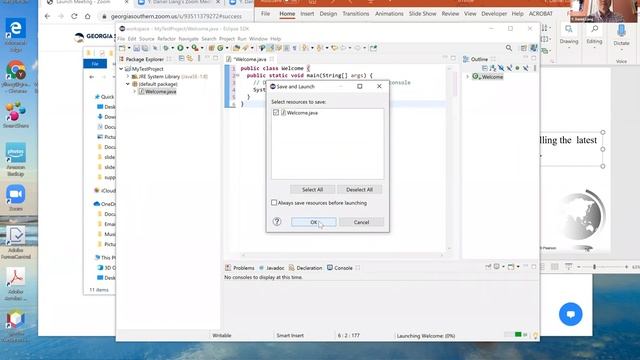
Task: Click the Eclipse toolbar search magnifier icon
Action: click(x=509, y=48)
